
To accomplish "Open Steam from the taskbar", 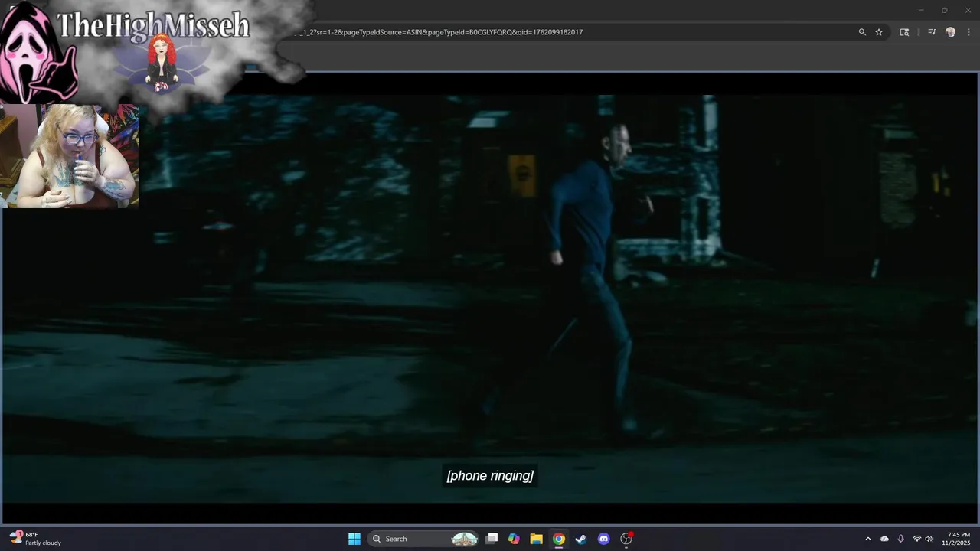I will pyautogui.click(x=581, y=539).
